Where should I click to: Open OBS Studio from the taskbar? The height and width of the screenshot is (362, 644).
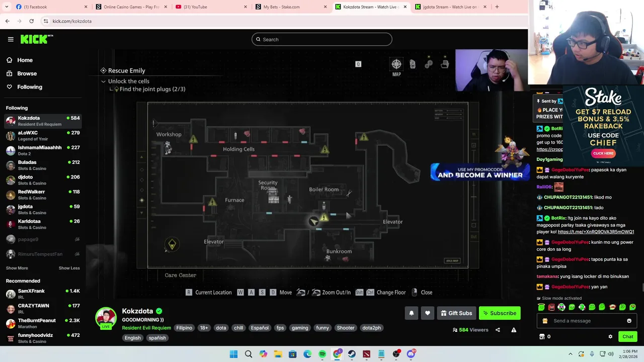click(x=396, y=354)
